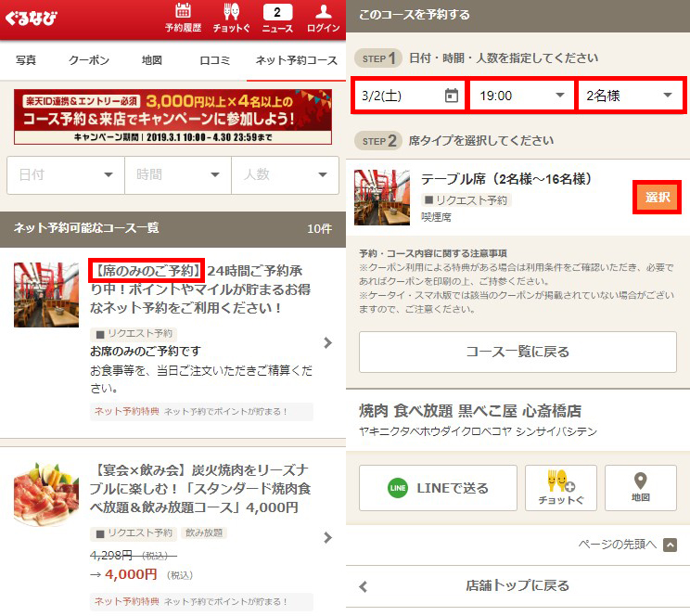Image resolution: width=690 pixels, height=616 pixels.
Task: Click the テーブル席 seat type thumbnail
Action: point(382,198)
